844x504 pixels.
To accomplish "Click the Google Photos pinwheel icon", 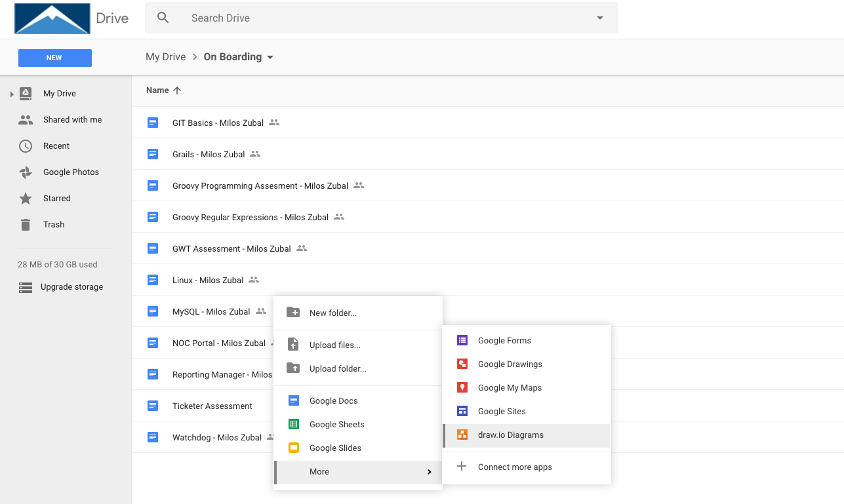I will coord(26,172).
